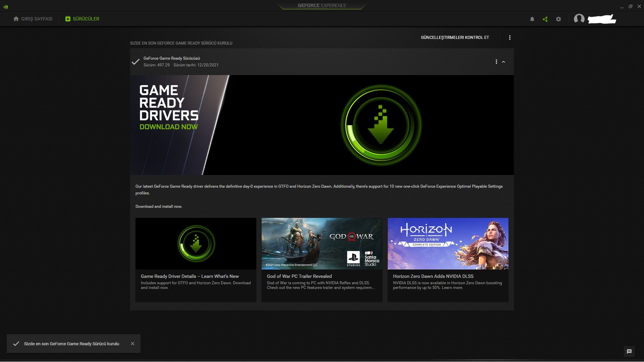
Task: Open Horizon Zero Dawn DLSS thumbnail
Action: [x=448, y=244]
